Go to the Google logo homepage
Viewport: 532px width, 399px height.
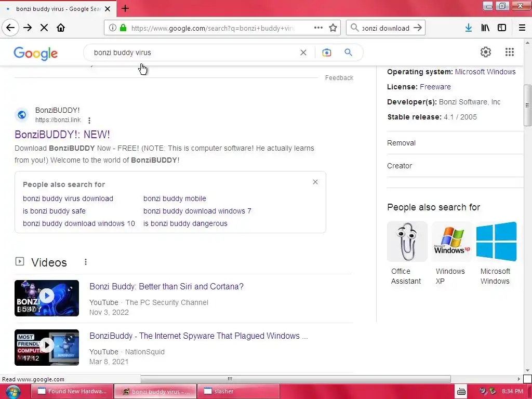pyautogui.click(x=36, y=54)
